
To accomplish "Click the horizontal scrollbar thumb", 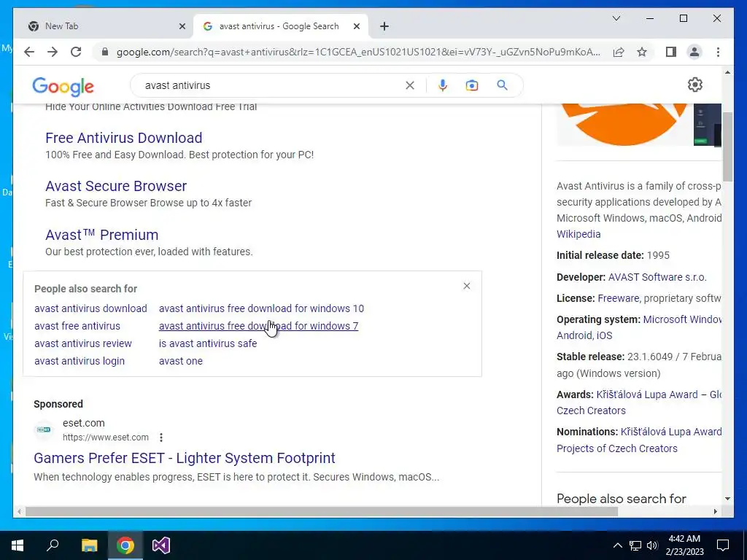I will pos(322,511).
